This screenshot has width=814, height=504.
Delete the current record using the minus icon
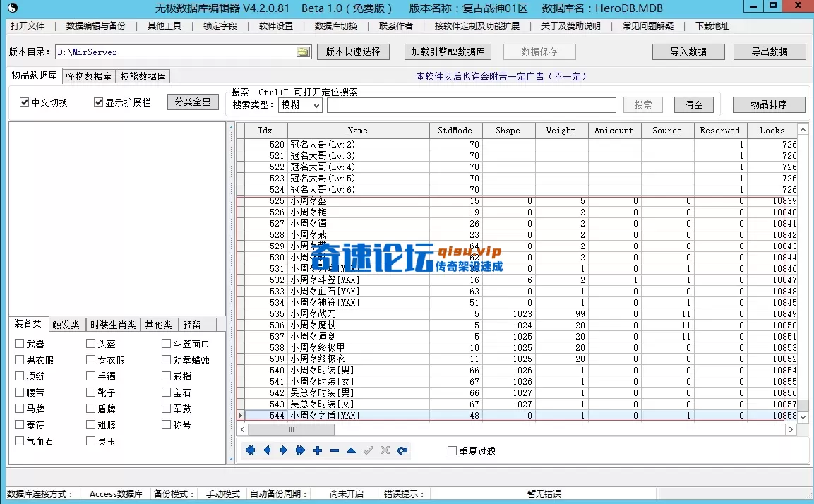point(333,450)
